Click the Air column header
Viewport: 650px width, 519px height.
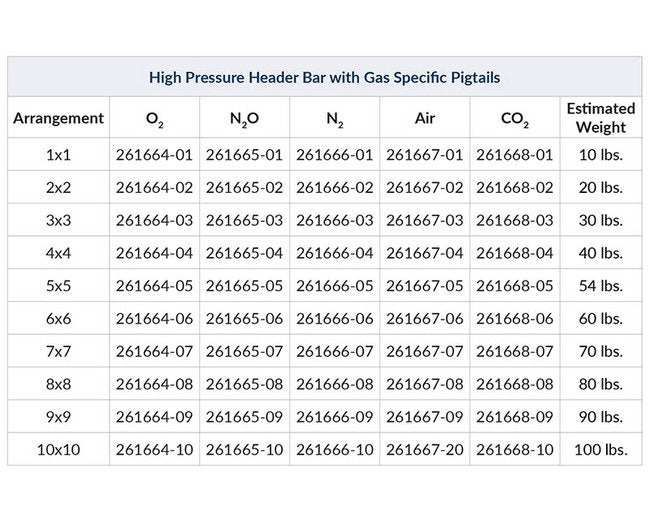click(424, 118)
